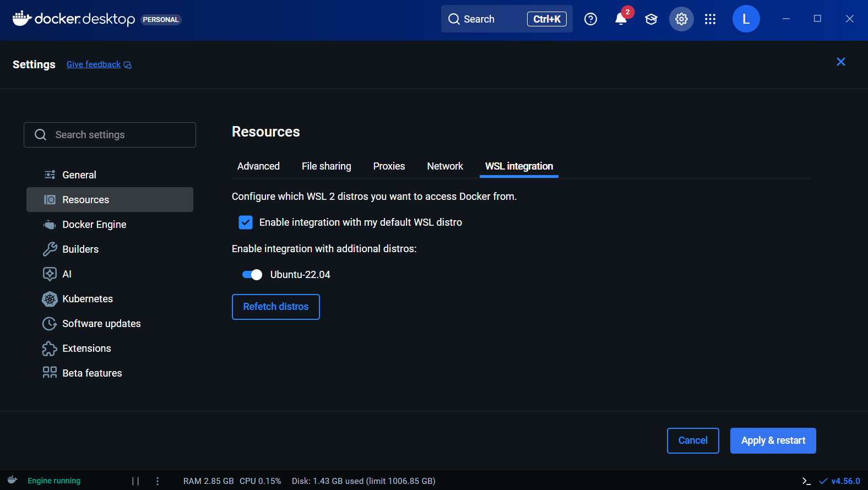
Task: Click the Builders wrench icon
Action: pos(50,249)
